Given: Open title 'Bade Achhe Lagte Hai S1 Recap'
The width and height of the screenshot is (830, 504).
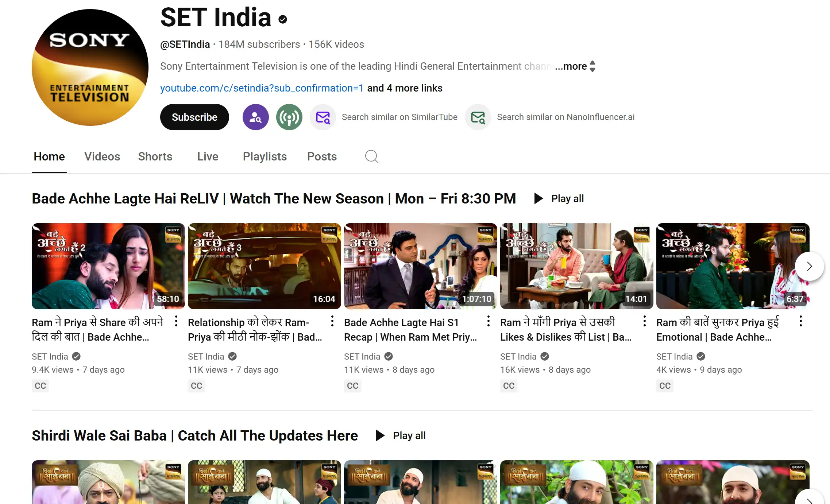Looking at the screenshot, I should 410,330.
